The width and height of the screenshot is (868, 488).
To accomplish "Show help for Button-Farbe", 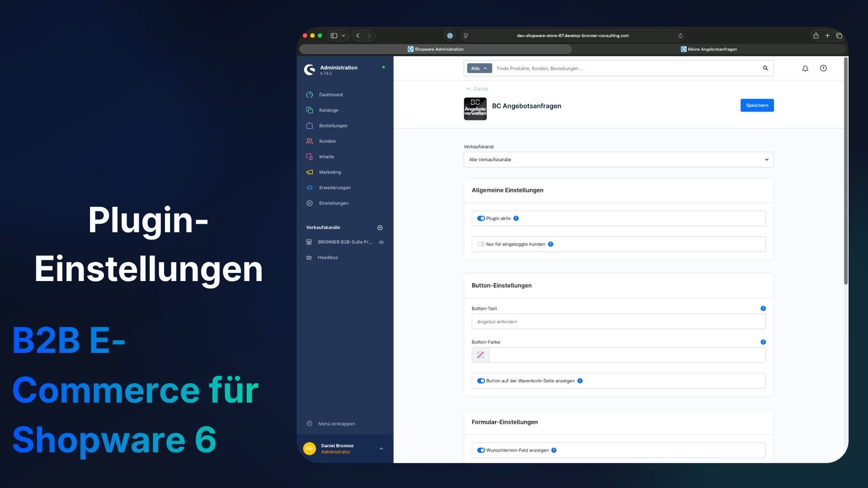I will (x=763, y=342).
